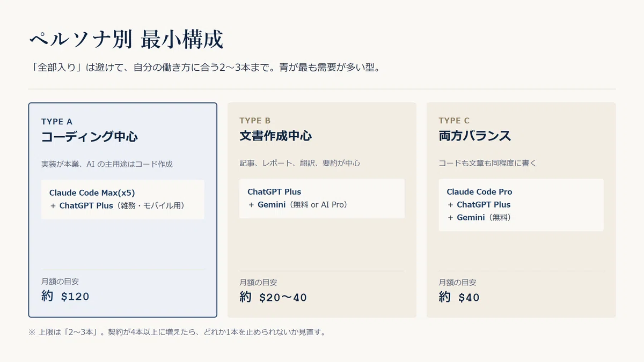Click Claude Code Pro in Type C
Image resolution: width=644 pixels, height=362 pixels.
(x=479, y=192)
